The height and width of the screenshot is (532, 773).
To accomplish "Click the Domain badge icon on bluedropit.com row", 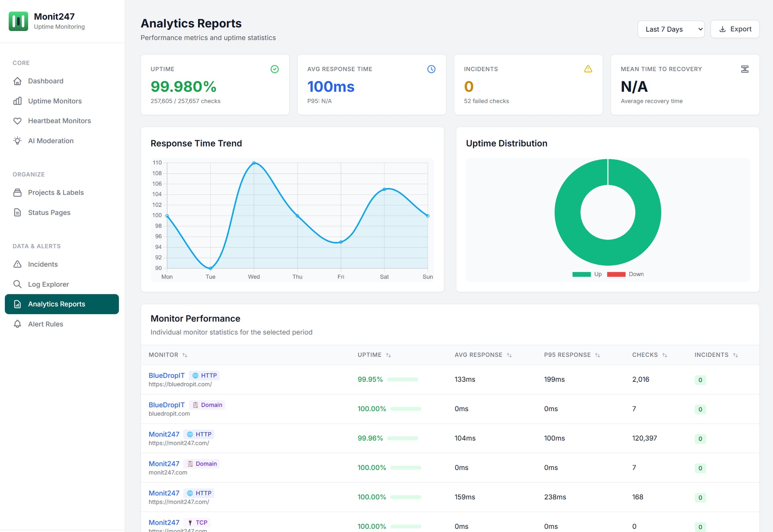I will (x=195, y=405).
